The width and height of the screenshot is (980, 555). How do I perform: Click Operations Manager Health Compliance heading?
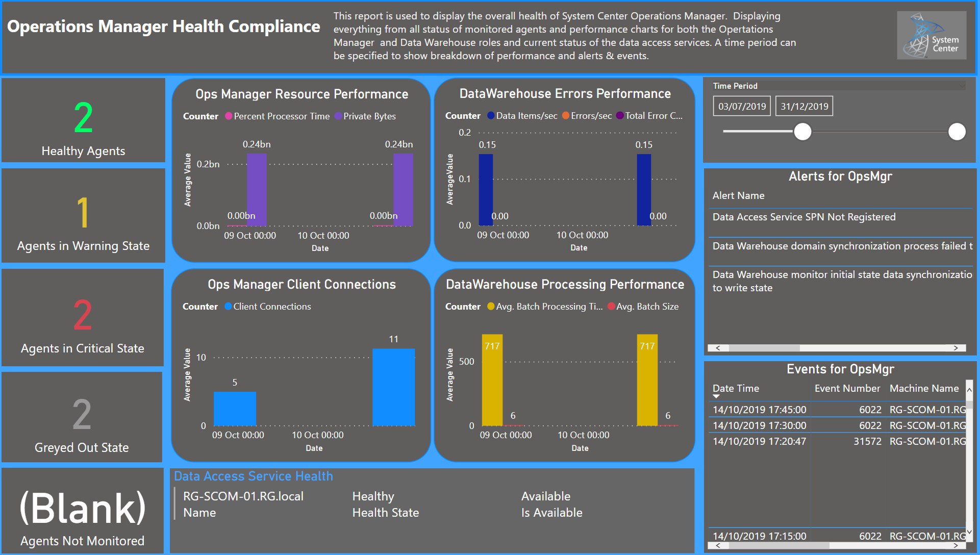pyautogui.click(x=164, y=26)
